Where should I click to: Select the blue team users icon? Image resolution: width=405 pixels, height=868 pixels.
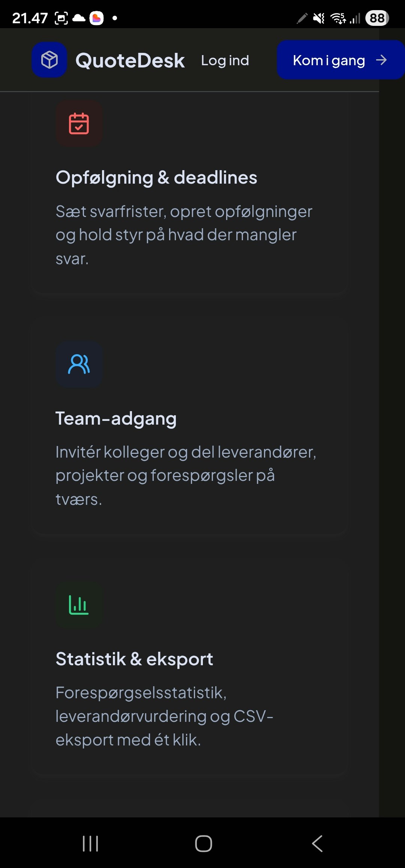(x=79, y=364)
